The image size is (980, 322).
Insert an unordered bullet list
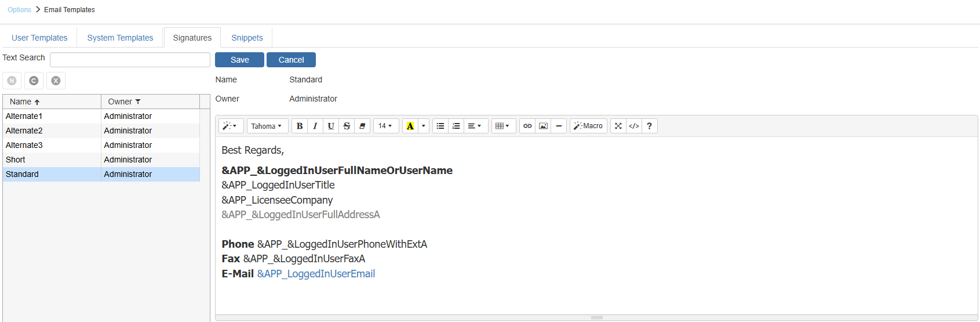[440, 126]
